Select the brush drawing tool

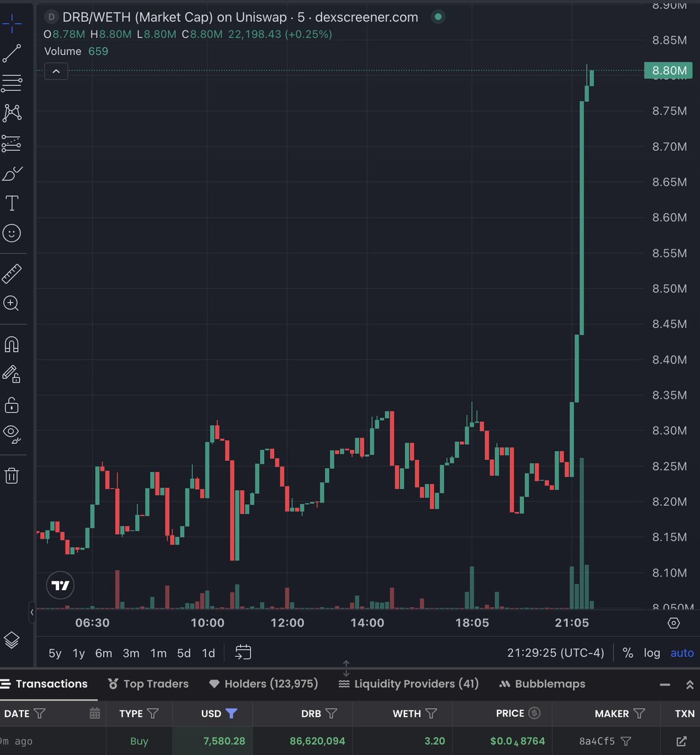11,174
